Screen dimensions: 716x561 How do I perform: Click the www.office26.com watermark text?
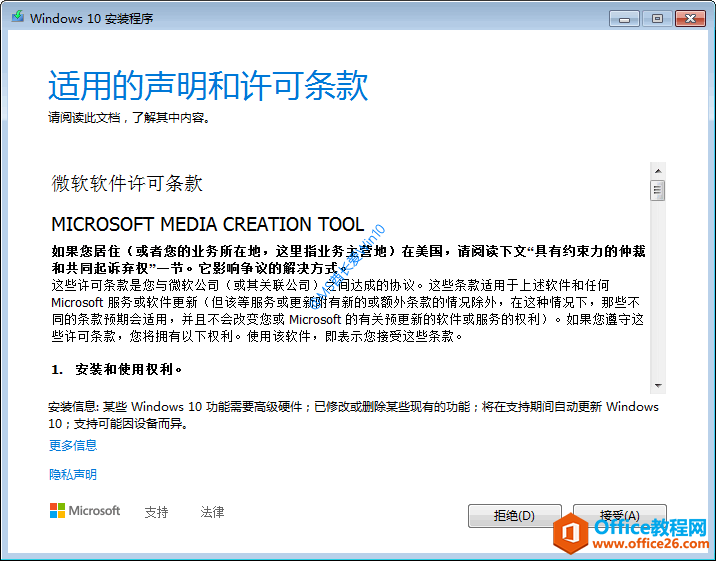pyautogui.click(x=651, y=543)
